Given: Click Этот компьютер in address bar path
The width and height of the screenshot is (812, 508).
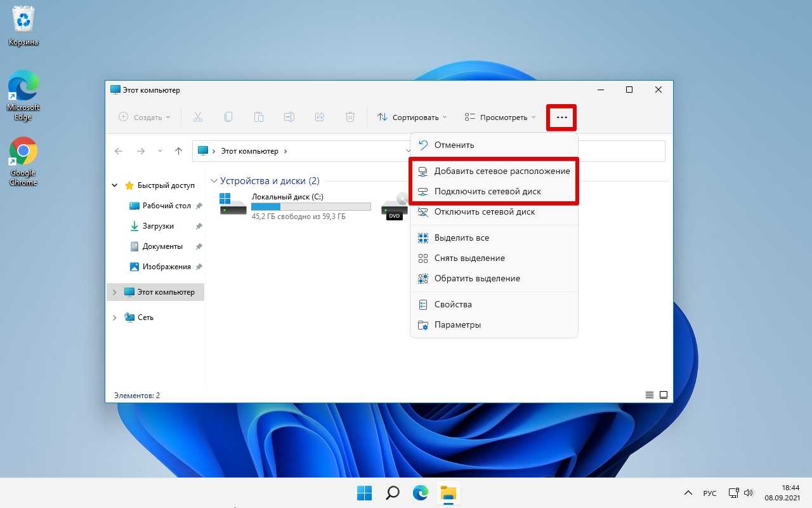Looking at the screenshot, I should [249, 151].
